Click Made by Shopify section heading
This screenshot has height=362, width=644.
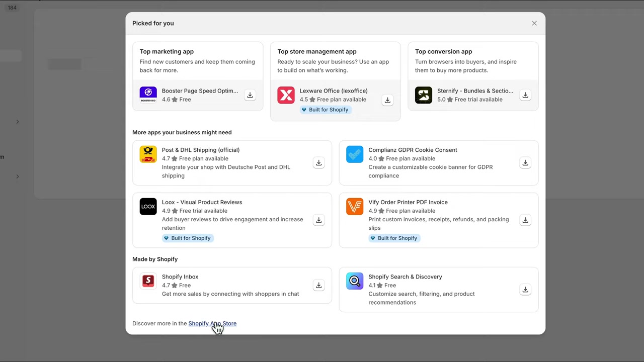(155, 259)
